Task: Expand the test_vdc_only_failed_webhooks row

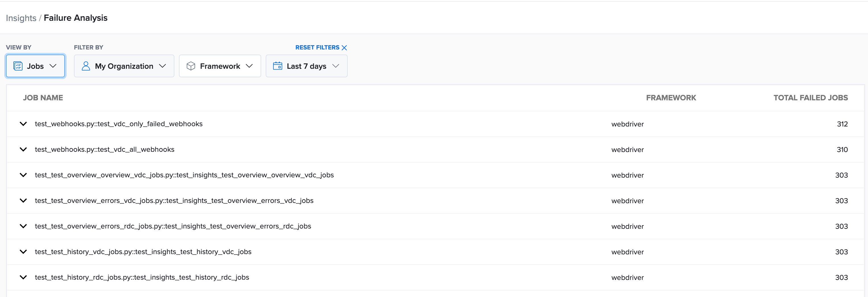Action: coord(23,124)
